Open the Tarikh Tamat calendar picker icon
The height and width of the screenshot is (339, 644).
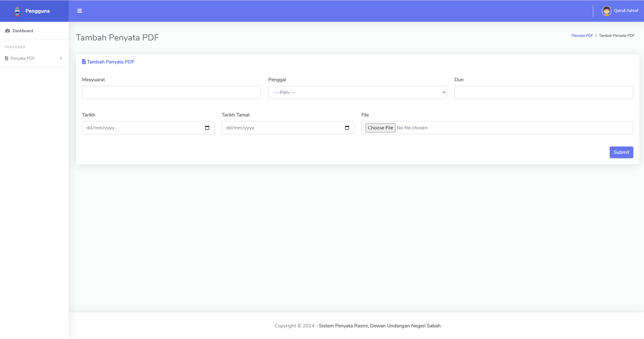click(347, 128)
